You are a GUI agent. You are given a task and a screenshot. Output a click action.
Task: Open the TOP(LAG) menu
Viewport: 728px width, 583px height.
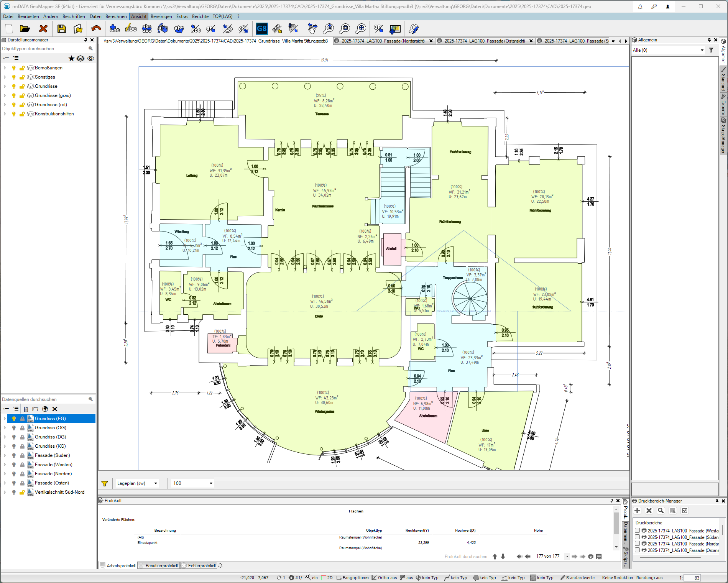(222, 16)
